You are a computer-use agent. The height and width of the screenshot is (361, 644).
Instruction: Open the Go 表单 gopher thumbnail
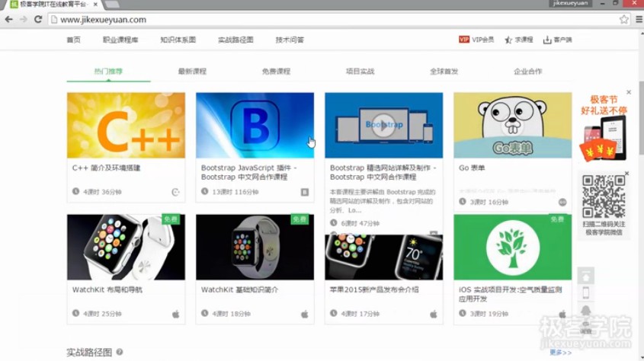(x=513, y=125)
